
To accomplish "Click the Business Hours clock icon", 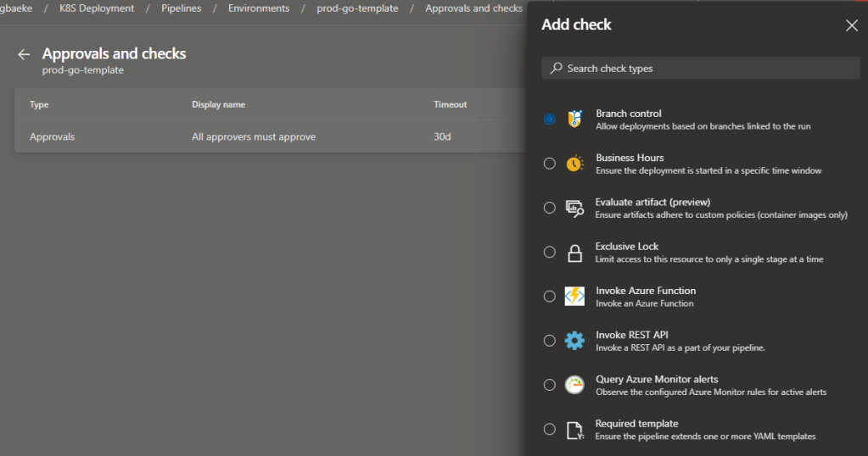I will pyautogui.click(x=574, y=164).
